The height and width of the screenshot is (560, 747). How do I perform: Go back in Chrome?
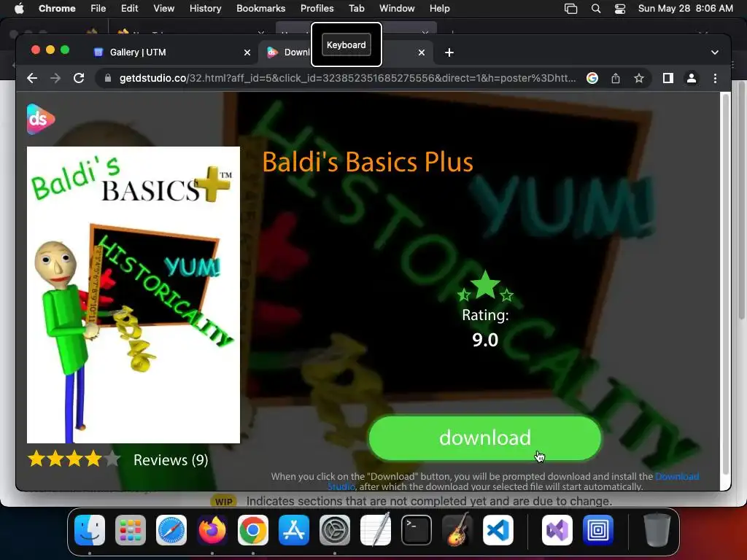32,78
